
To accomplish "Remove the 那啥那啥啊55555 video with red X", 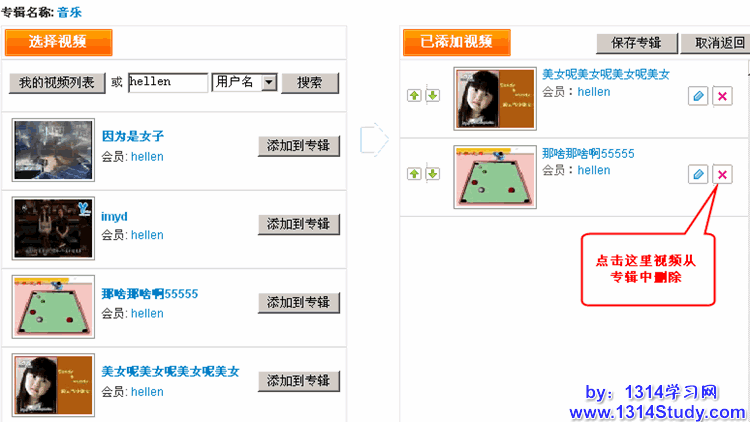I will 722,174.
